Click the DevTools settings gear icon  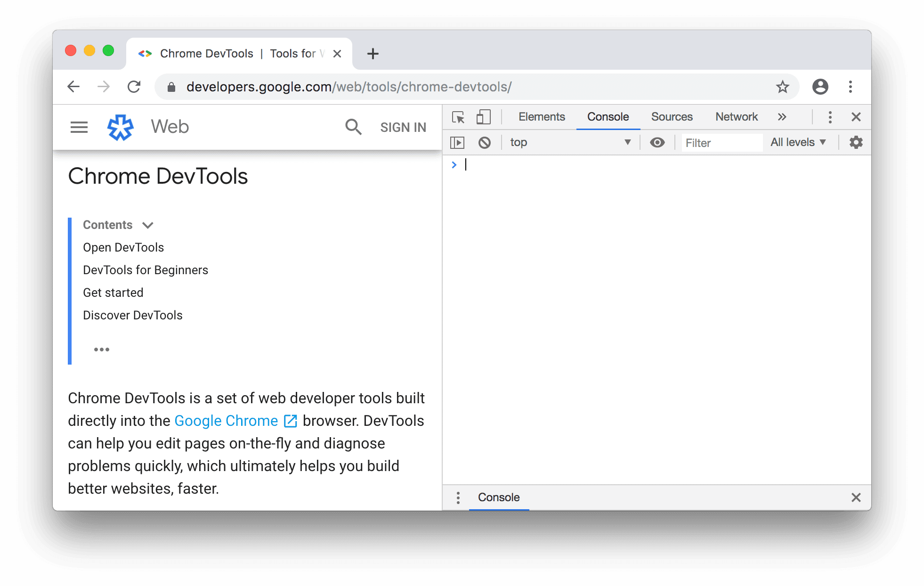[855, 141]
